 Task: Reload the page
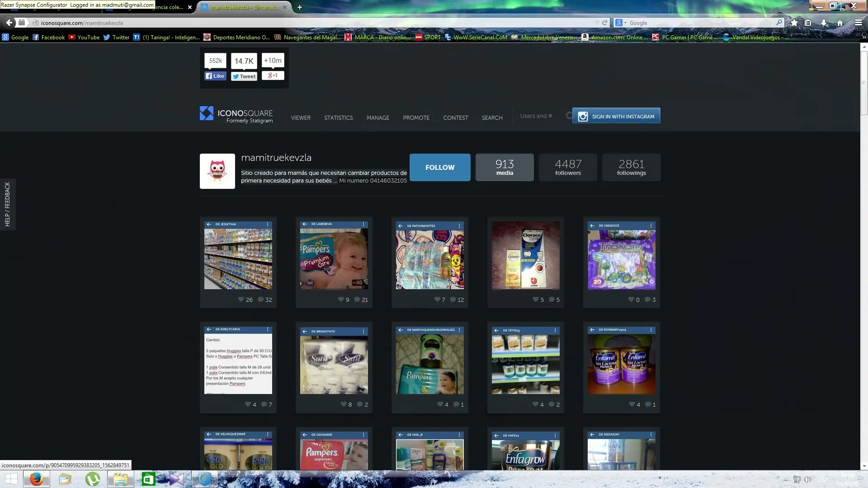(604, 23)
